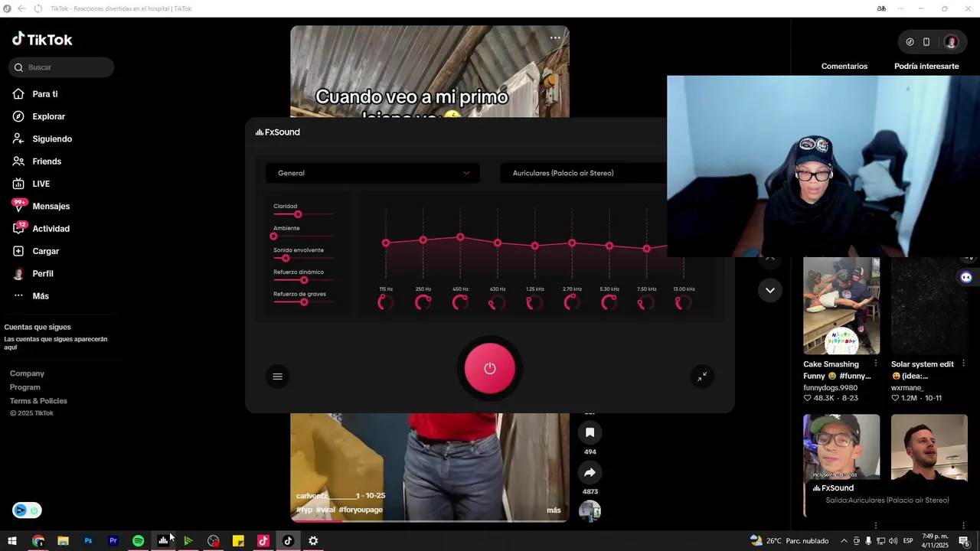Adjust the Ambiente slider
Screen dimensions: 980x551
point(304,236)
